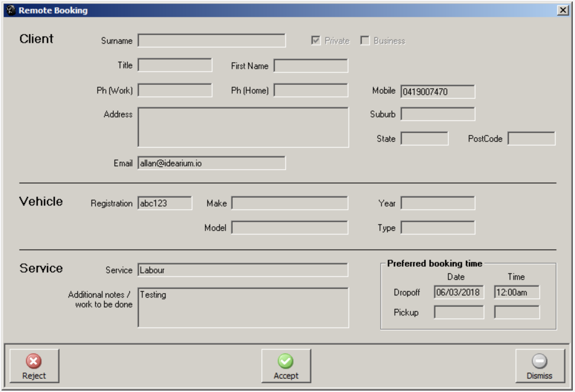
Task: Click the Dropoff time 12:00am field
Action: click(x=517, y=292)
